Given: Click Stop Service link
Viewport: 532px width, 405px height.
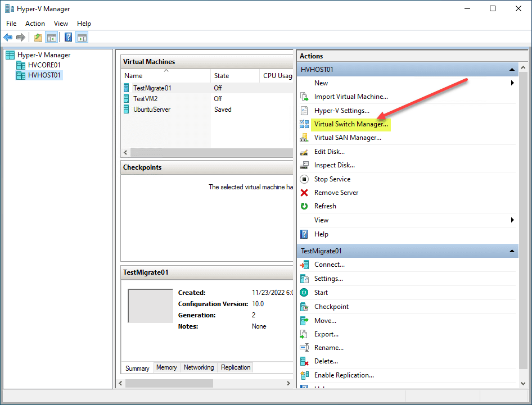Looking at the screenshot, I should click(x=332, y=179).
